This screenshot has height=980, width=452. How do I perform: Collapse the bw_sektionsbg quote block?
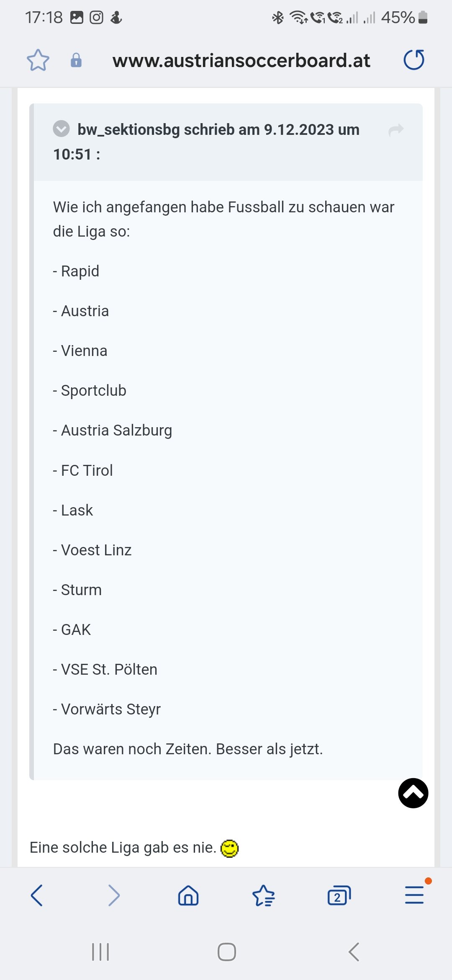61,129
